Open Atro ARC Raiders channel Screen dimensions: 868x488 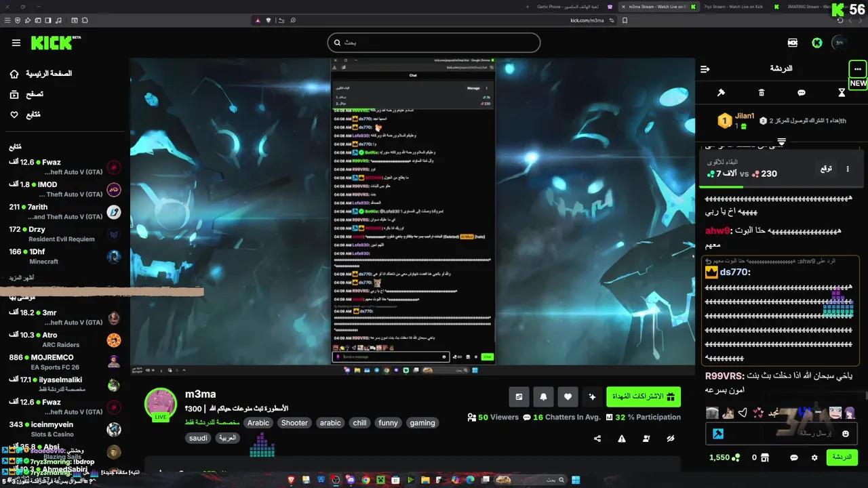(64, 340)
